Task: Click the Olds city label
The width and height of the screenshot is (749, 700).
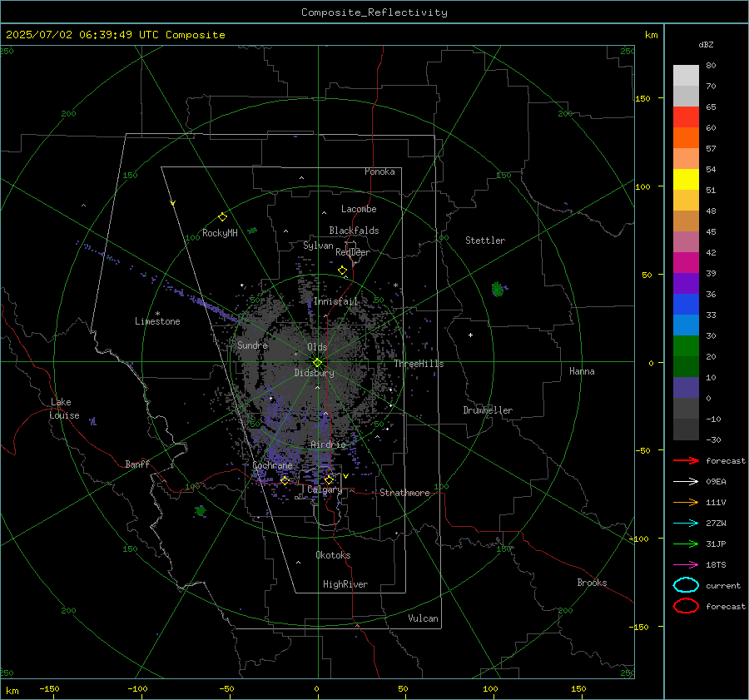Action: pyautogui.click(x=317, y=347)
